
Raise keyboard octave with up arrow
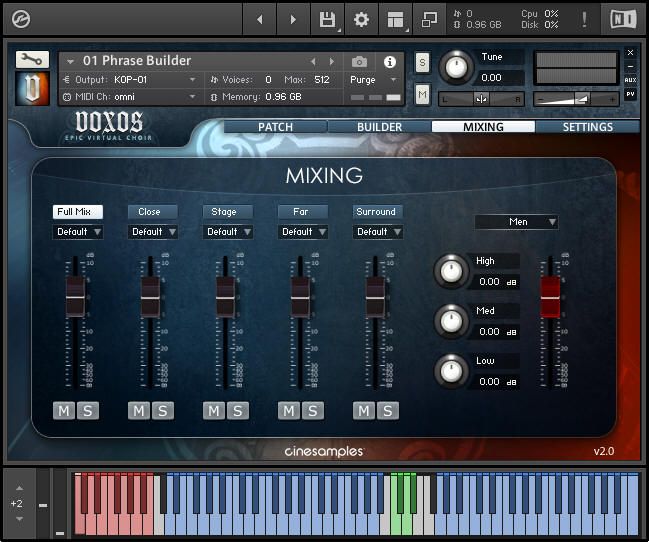[x=19, y=488]
